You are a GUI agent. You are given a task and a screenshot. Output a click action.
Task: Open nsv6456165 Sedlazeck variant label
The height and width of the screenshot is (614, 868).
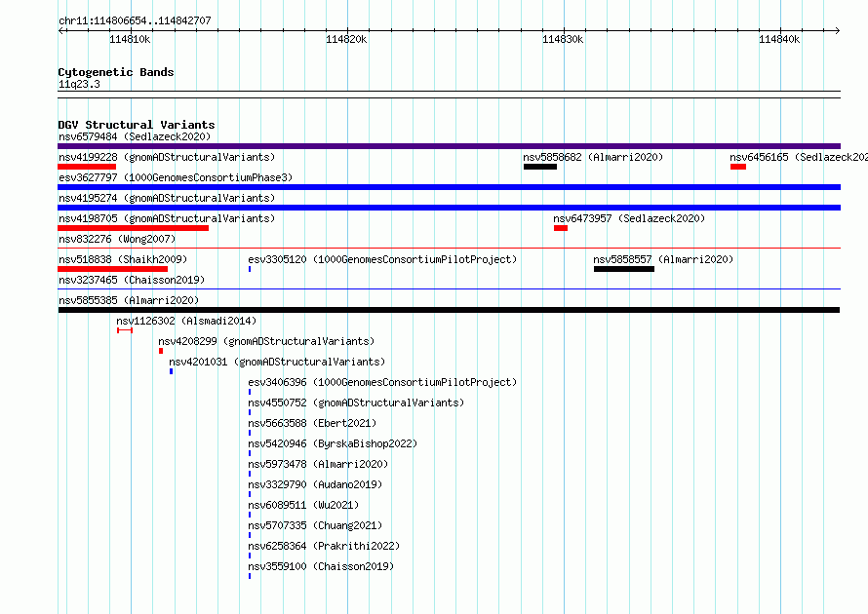tap(799, 157)
